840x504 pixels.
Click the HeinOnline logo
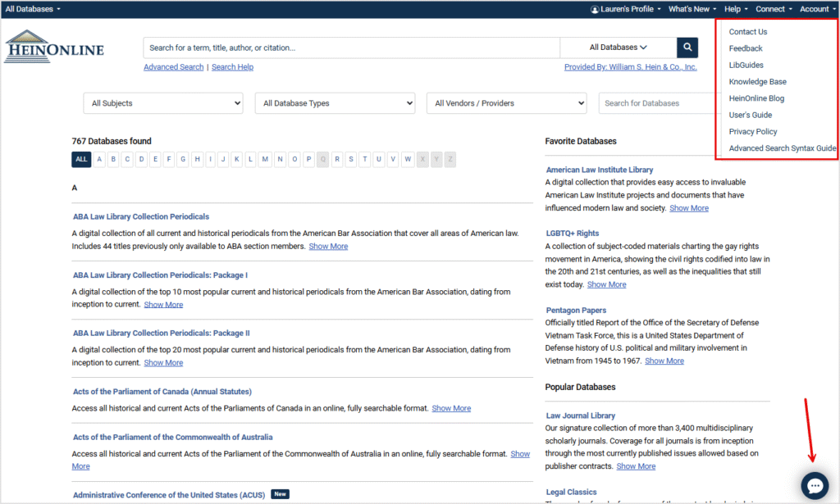(55, 48)
